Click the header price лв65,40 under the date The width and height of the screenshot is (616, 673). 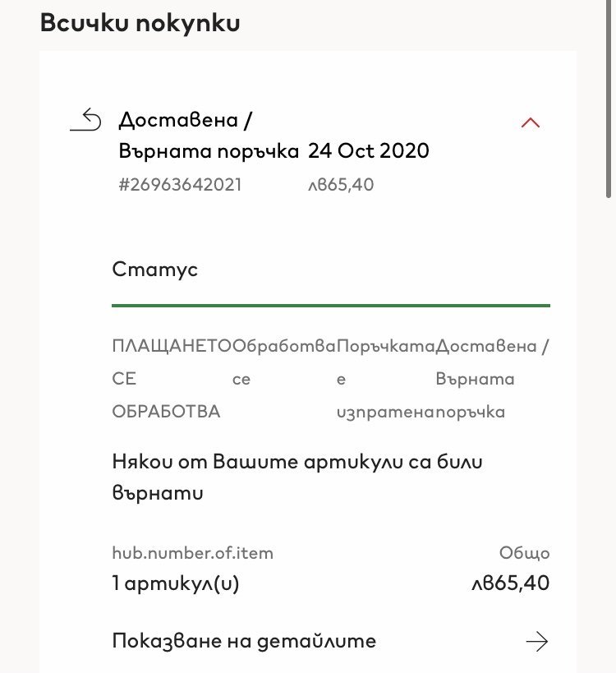(341, 185)
